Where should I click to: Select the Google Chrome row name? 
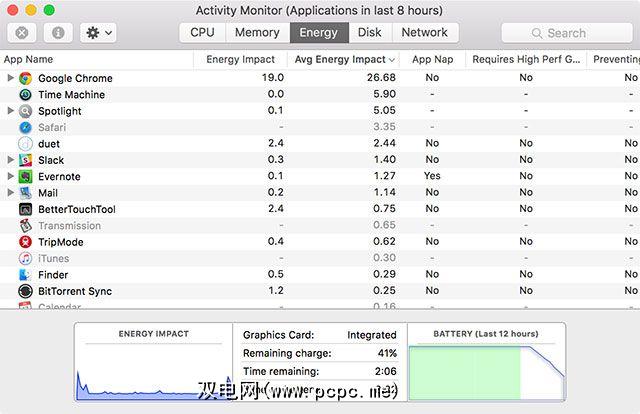coord(75,78)
